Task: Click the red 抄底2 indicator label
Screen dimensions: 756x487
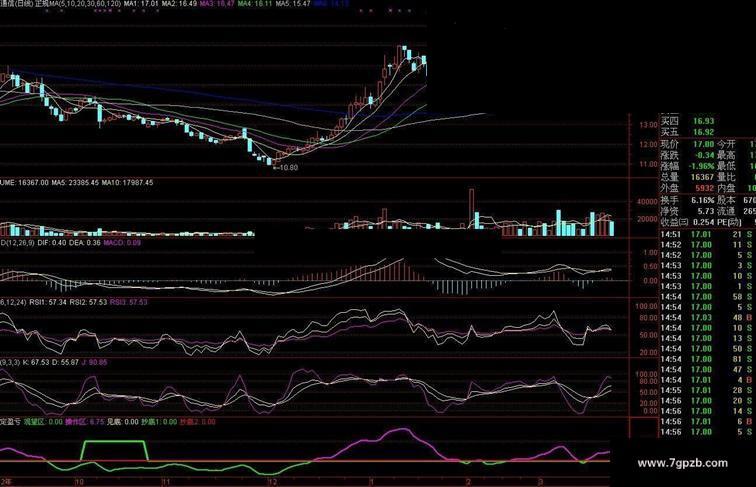Action: point(198,422)
